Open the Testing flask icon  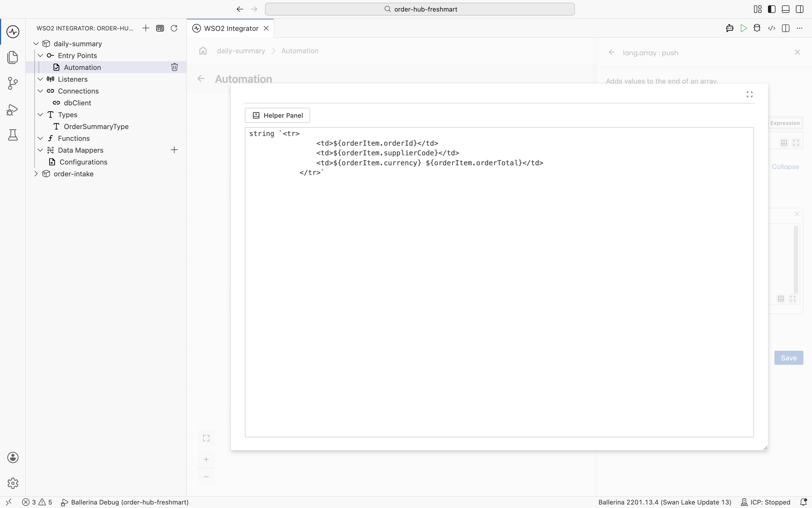[13, 135]
